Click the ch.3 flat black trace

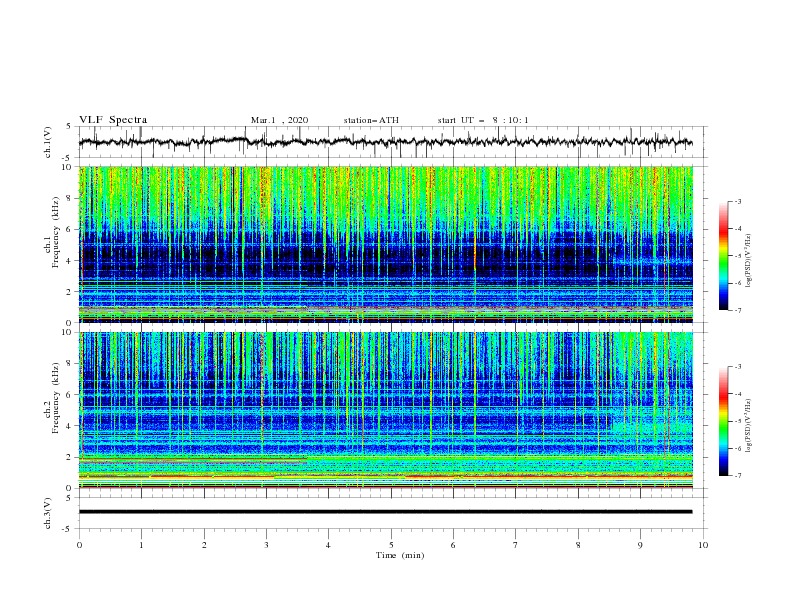(386, 512)
